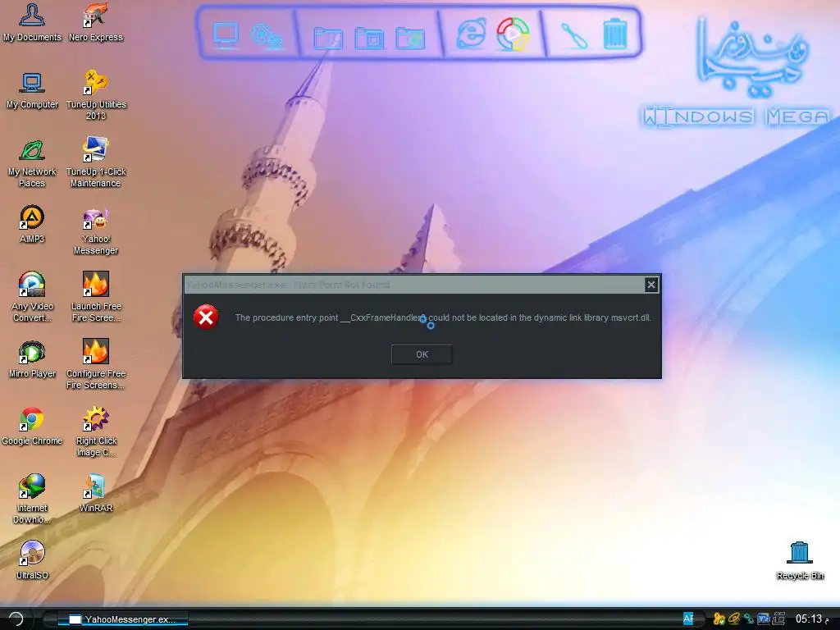Select TuneUp Utilities 2013 shortcut
This screenshot has width=840, height=630.
pyautogui.click(x=96, y=96)
